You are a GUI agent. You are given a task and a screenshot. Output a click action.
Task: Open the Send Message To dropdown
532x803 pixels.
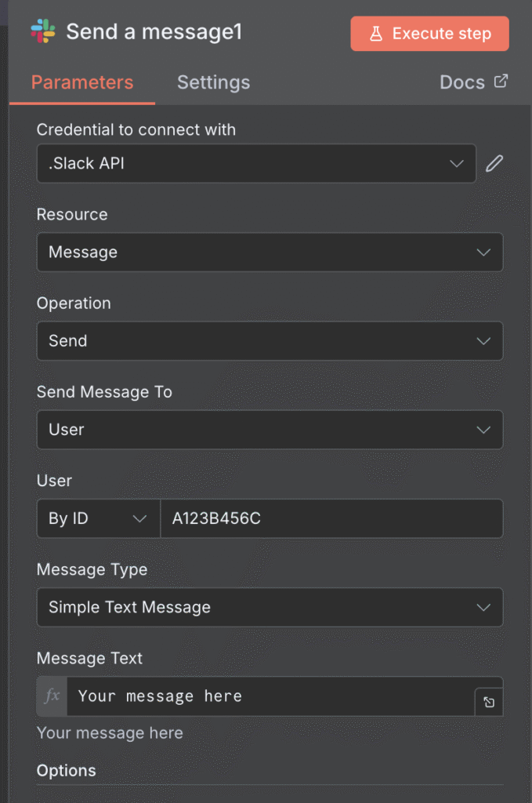(270, 430)
